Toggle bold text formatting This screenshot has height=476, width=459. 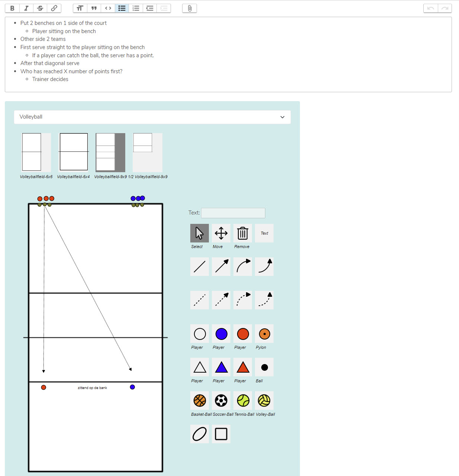coord(12,8)
